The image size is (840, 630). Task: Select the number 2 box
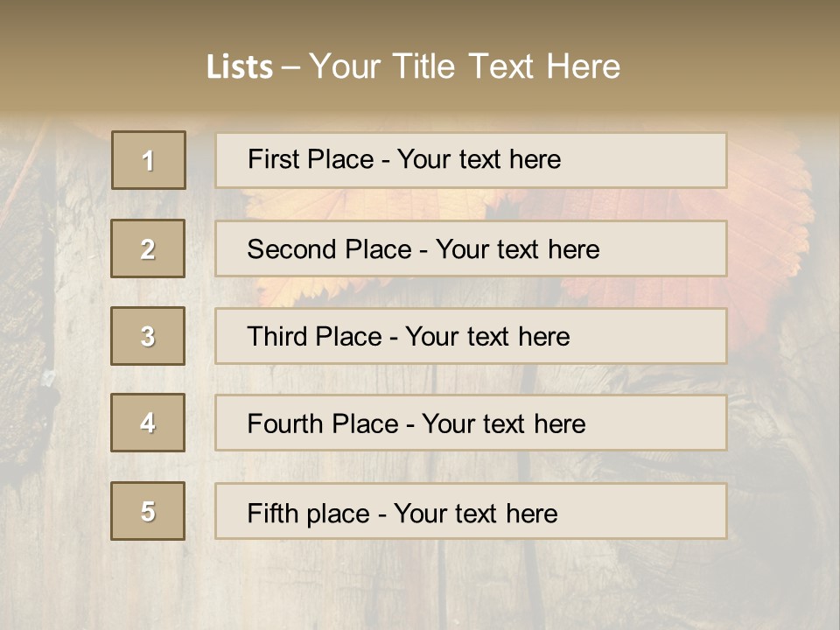click(148, 248)
